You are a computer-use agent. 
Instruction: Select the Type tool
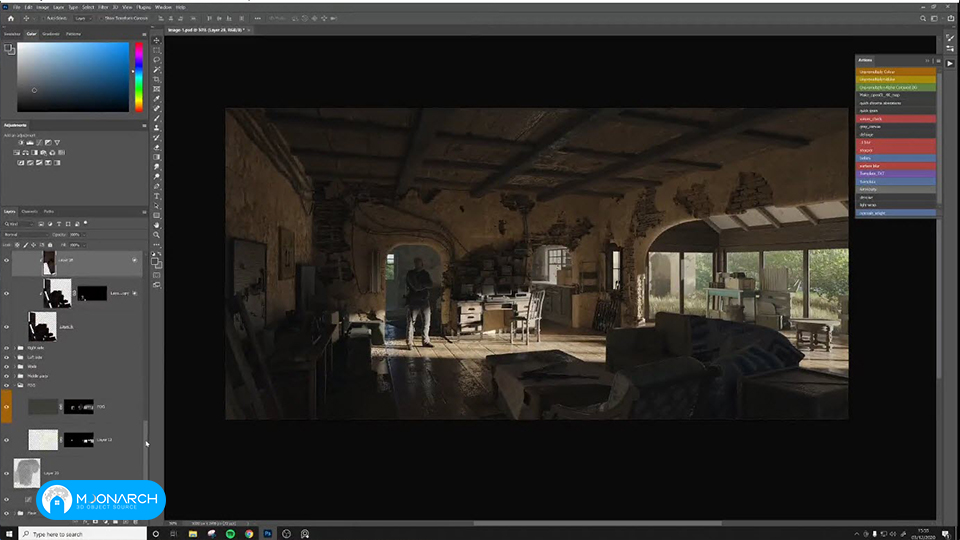tap(157, 196)
